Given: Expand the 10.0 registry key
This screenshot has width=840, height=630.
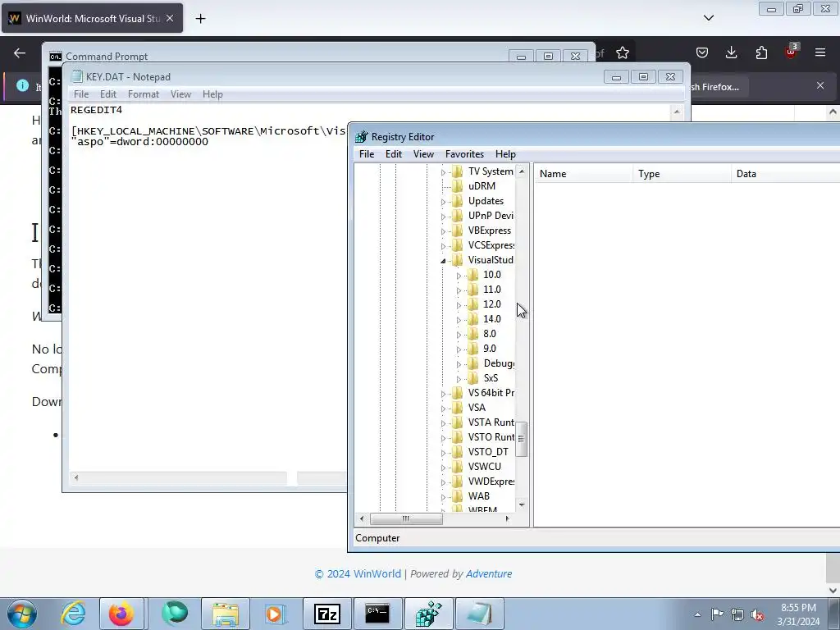Looking at the screenshot, I should coord(459,276).
